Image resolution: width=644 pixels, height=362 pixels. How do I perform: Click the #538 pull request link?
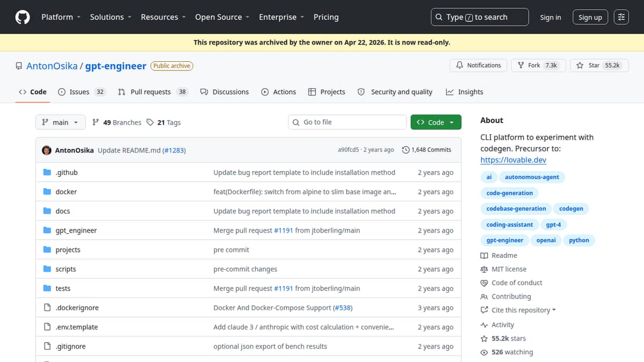coord(342,308)
